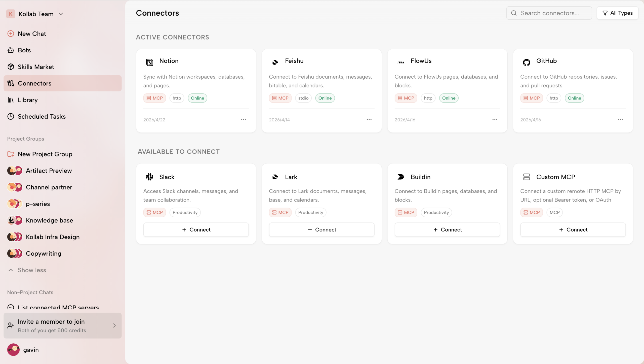Click the GitHub octocat icon
The width and height of the screenshot is (644, 364).
click(527, 62)
